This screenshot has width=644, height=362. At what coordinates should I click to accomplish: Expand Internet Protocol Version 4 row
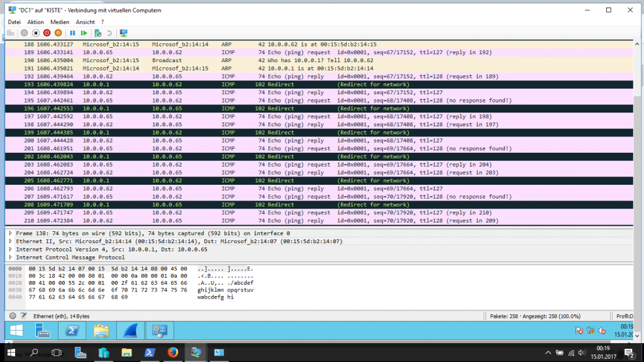pos(11,249)
